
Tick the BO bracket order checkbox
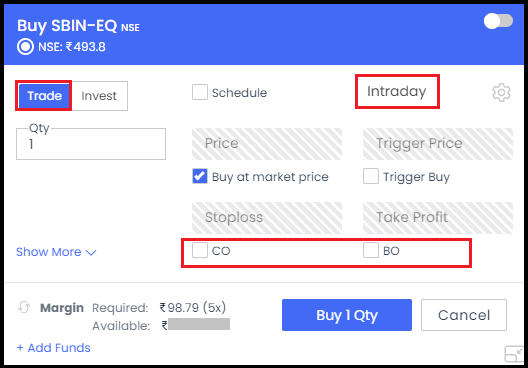(371, 250)
